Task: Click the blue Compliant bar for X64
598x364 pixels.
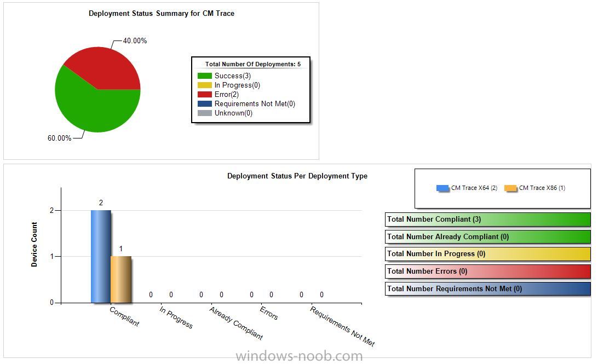Action: click(101, 257)
